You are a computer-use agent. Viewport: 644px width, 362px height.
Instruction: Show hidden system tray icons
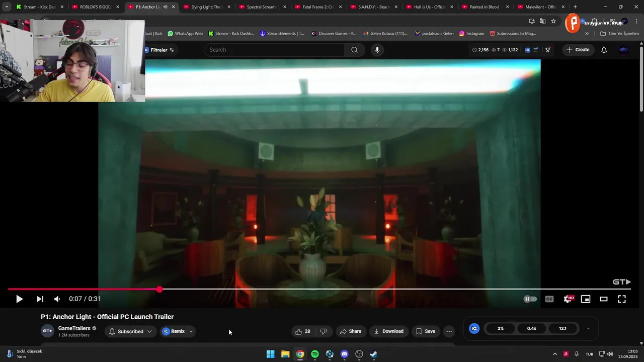[x=555, y=354]
